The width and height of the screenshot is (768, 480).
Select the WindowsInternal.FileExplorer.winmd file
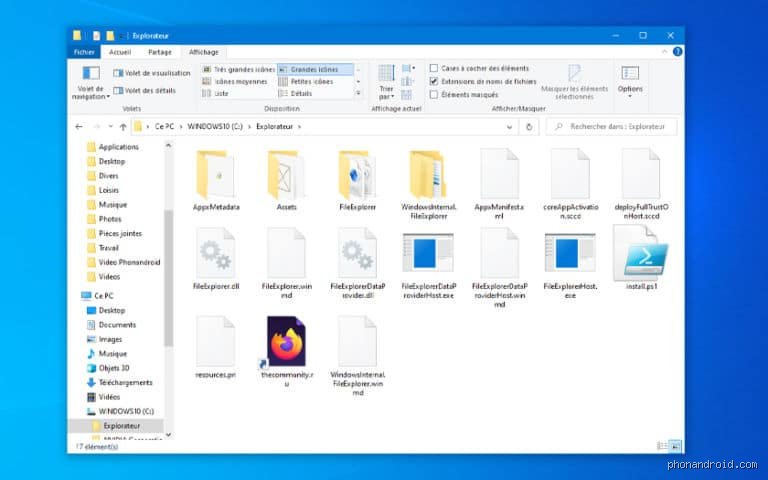[x=357, y=356]
